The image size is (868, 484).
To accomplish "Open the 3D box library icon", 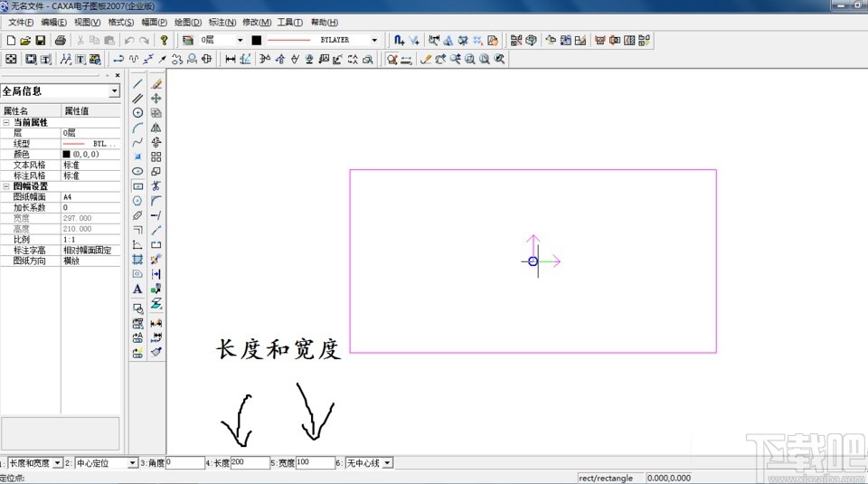I will coord(531,40).
